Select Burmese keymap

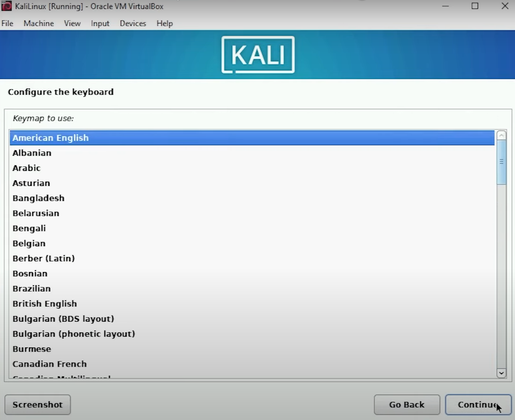252,349
